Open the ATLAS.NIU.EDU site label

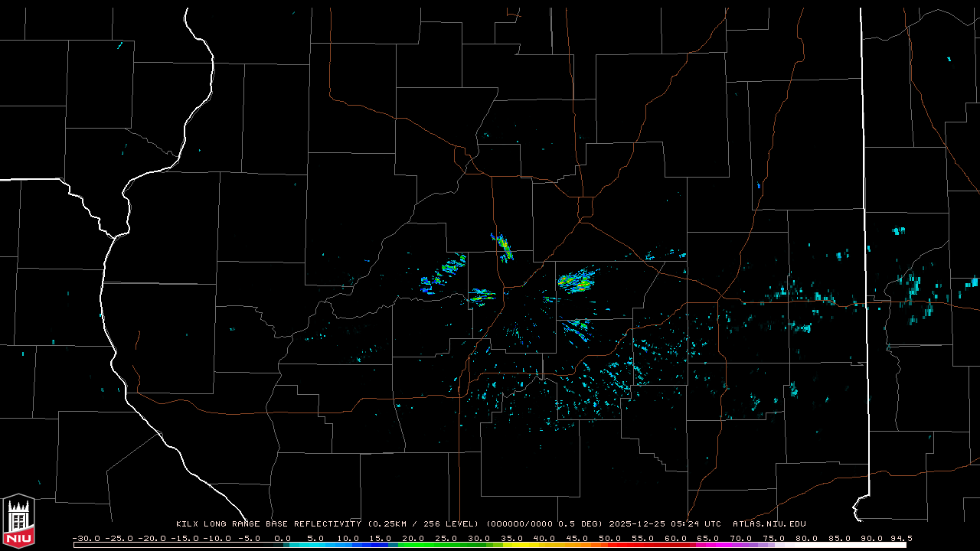point(769,524)
